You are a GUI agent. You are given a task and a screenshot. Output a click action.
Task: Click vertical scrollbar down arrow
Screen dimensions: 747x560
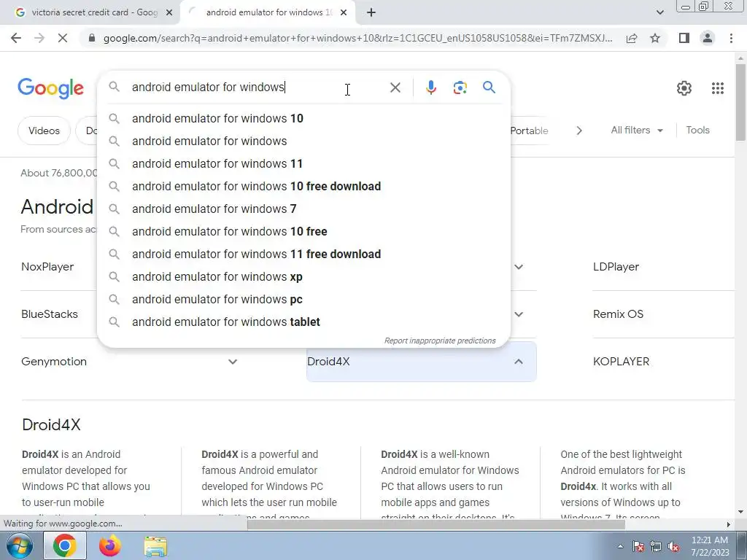740,512
